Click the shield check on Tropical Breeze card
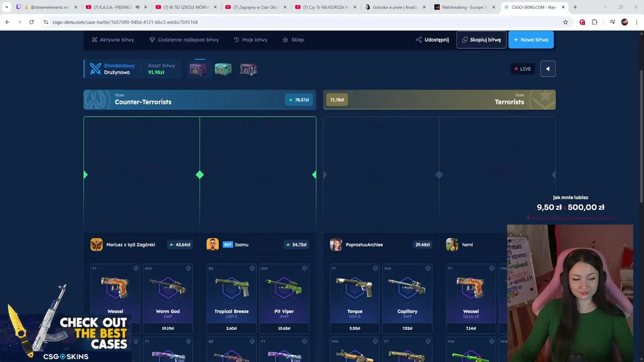The image size is (644, 362). [x=252, y=268]
